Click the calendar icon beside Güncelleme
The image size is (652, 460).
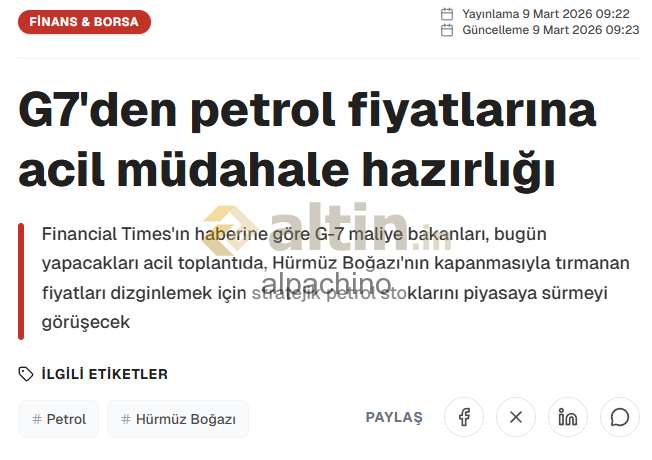(x=447, y=30)
